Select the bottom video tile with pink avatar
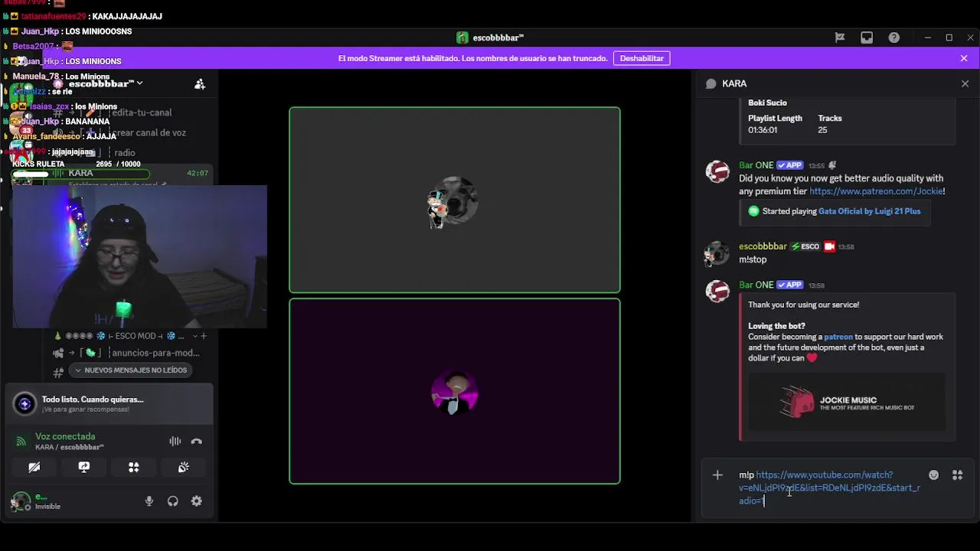Viewport: 980px width, 551px height. pos(455,391)
